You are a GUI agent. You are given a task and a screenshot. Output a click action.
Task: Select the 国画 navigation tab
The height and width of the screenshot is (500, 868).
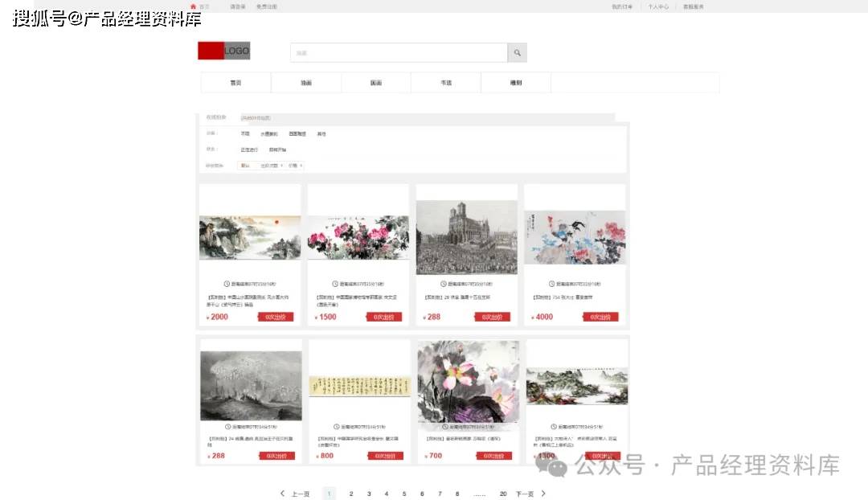376,83
